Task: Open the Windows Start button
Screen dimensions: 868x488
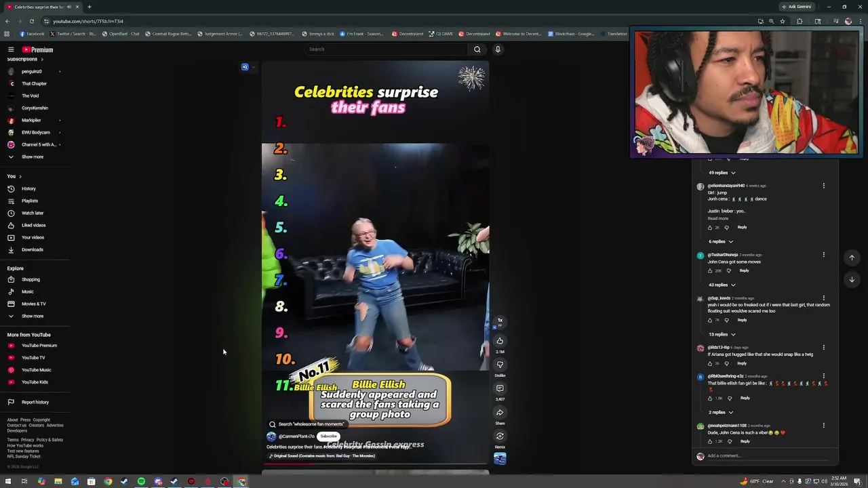Action: 7,482
